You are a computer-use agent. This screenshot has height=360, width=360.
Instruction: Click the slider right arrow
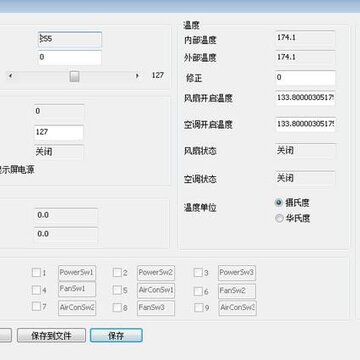(x=137, y=76)
